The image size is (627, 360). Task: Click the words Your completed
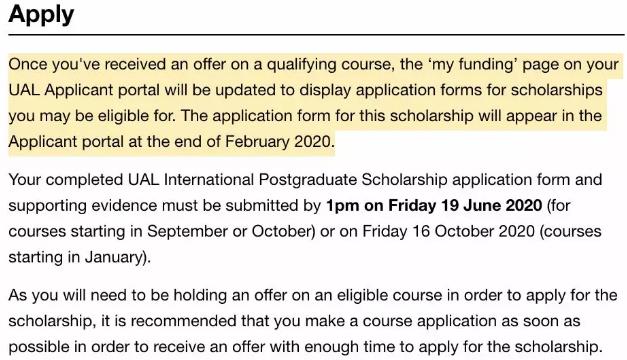(66, 180)
